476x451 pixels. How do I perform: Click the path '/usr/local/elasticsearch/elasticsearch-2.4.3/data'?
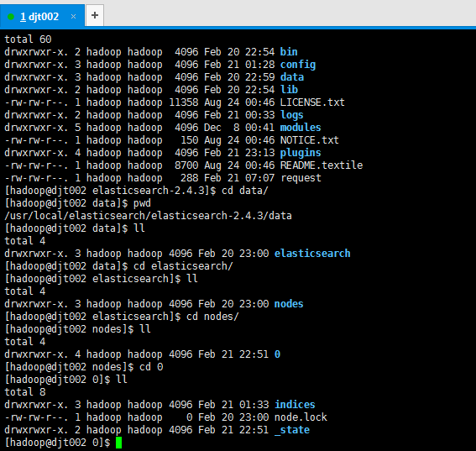[148, 216]
